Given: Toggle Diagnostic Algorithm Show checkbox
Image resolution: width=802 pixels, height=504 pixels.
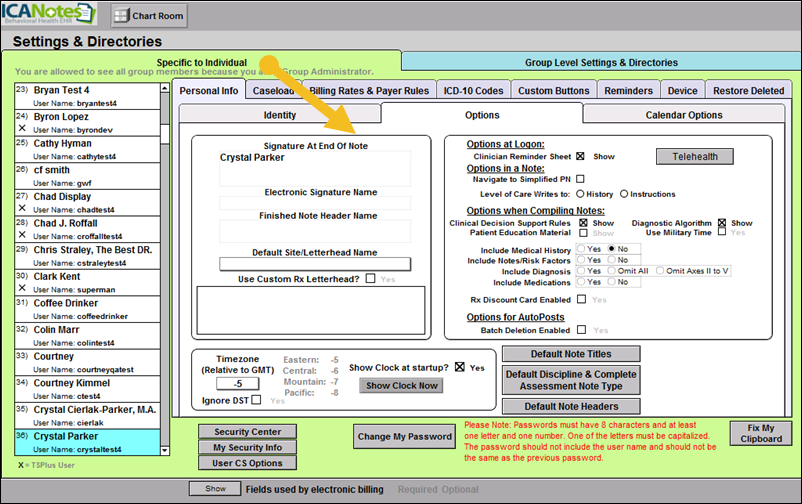Looking at the screenshot, I should point(722,223).
